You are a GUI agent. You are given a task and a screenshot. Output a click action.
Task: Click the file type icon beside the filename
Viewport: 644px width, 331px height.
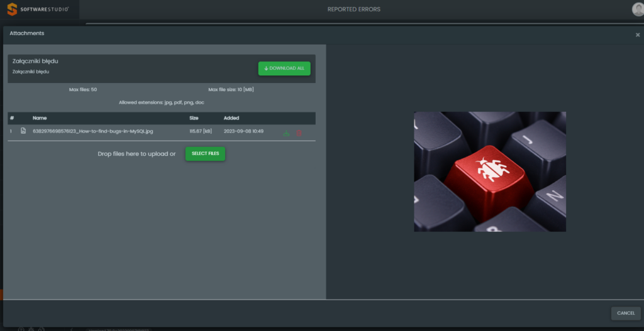[x=23, y=131]
